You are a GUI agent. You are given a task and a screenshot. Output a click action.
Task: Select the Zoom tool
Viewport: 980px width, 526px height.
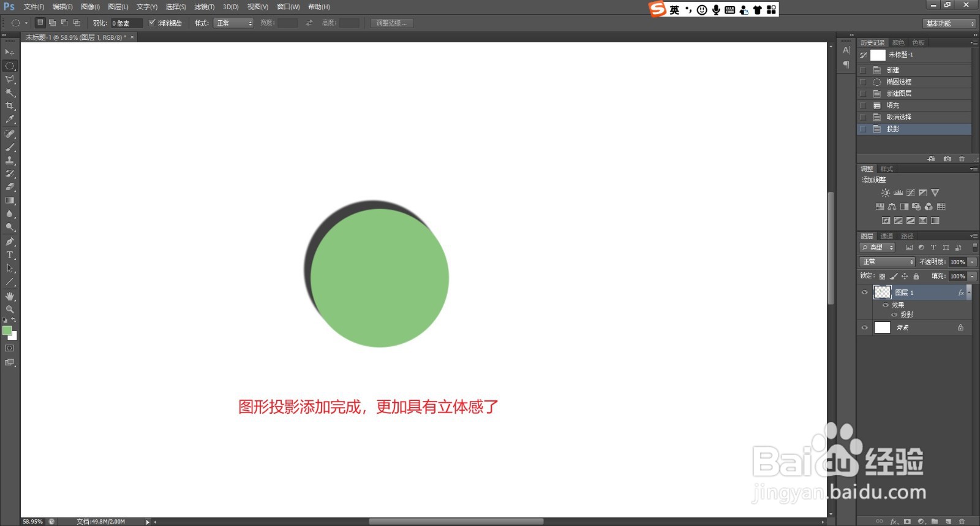tap(10, 309)
